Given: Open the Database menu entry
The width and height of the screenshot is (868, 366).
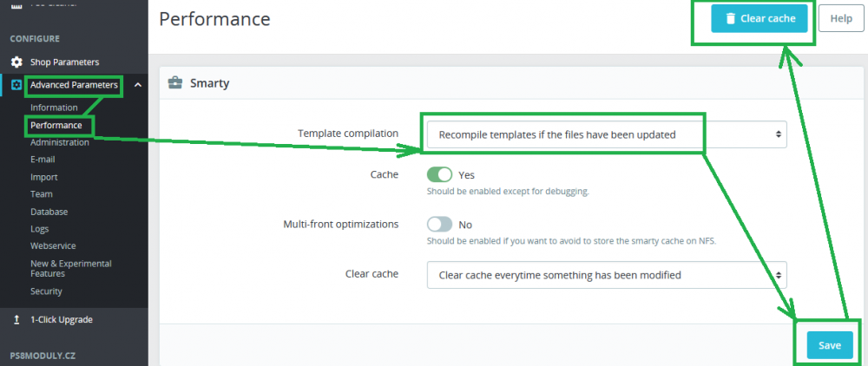Looking at the screenshot, I should tap(49, 212).
